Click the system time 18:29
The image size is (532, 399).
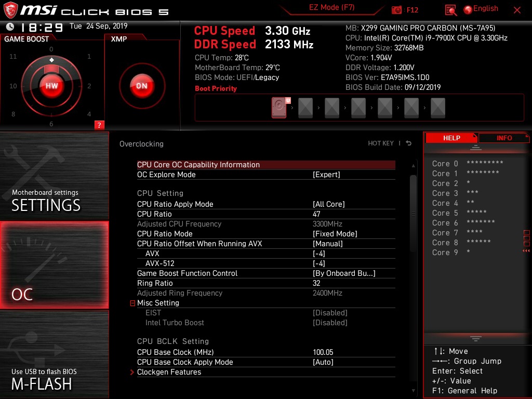(42, 27)
